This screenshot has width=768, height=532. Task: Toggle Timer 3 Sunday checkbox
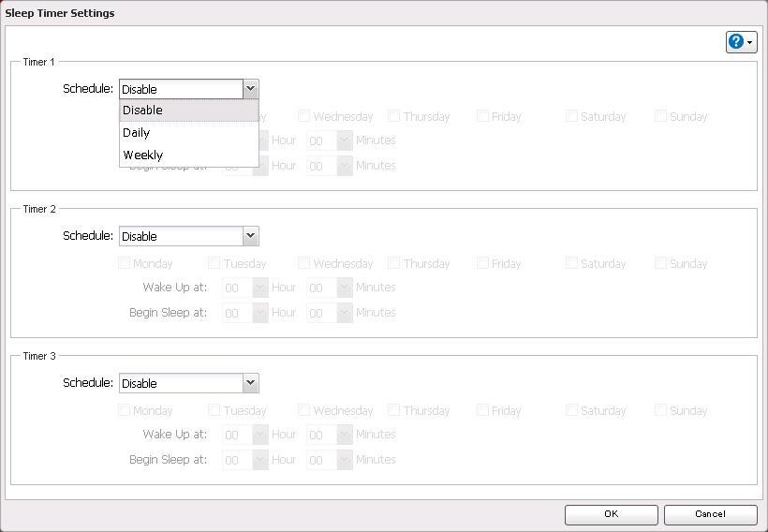(661, 411)
